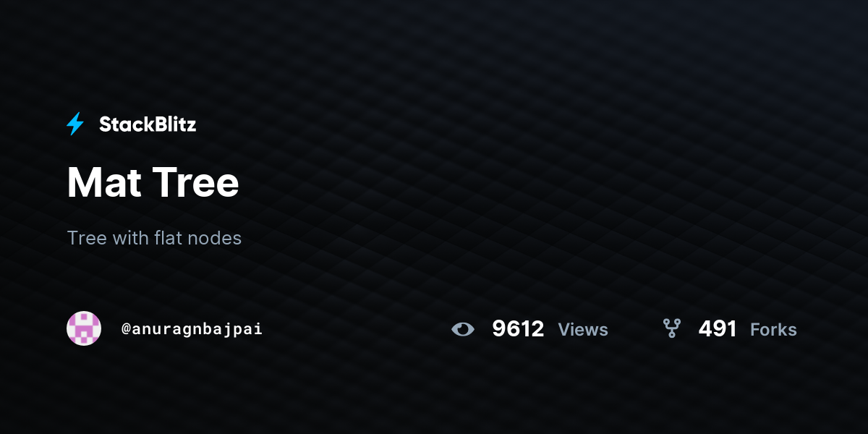This screenshot has height=434, width=868.
Task: Open the pixelated pink user avatar
Action: [x=84, y=328]
